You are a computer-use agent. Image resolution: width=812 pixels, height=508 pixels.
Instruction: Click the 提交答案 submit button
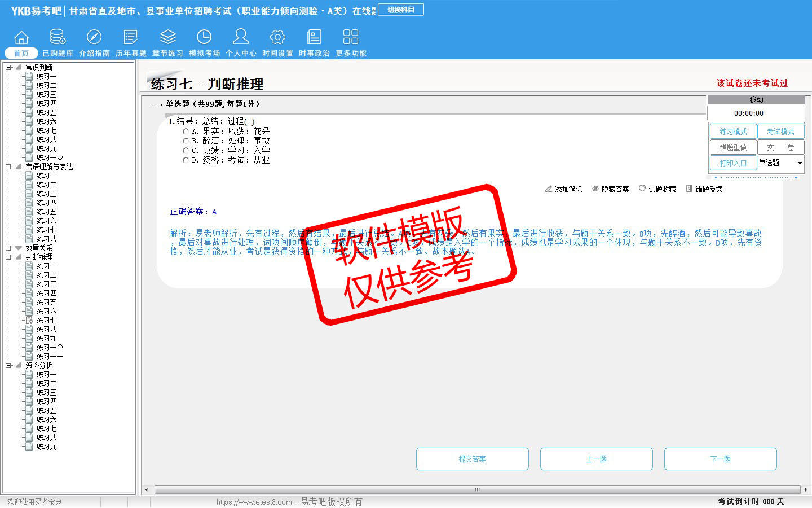tap(472, 459)
